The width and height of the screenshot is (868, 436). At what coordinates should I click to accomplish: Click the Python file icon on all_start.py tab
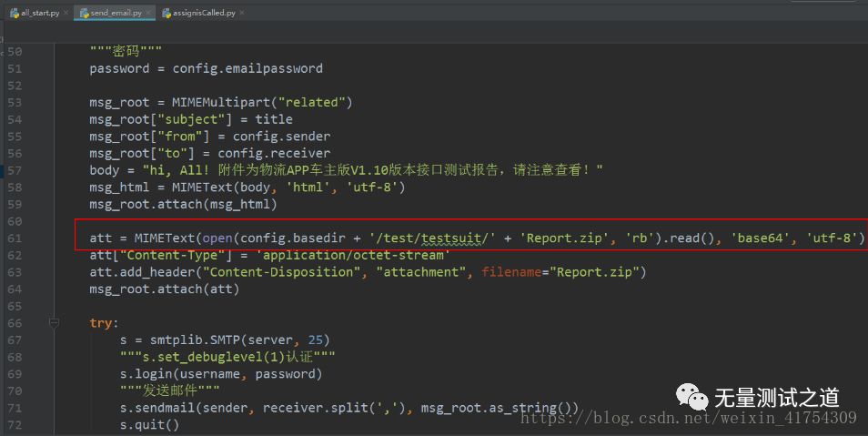[x=15, y=13]
